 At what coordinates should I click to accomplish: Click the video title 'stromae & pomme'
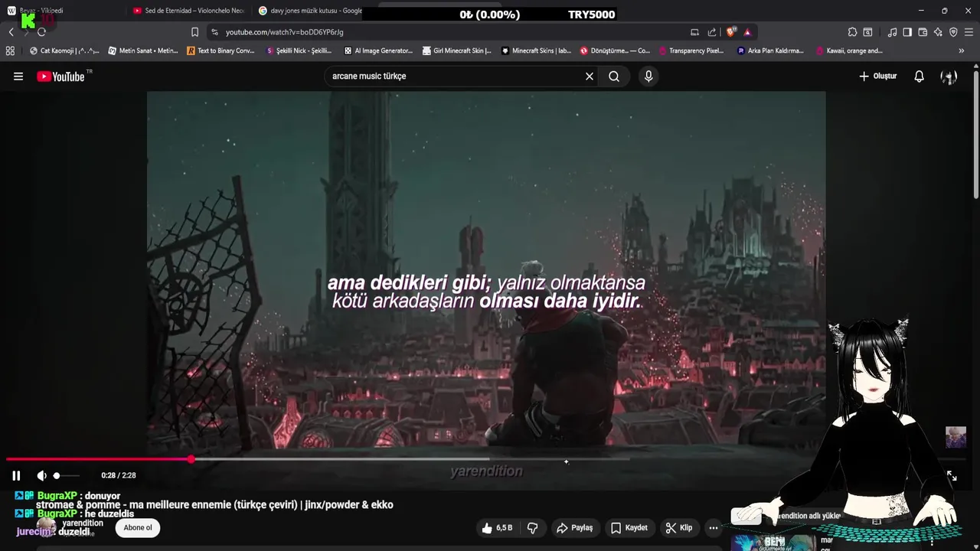pyautogui.click(x=214, y=505)
